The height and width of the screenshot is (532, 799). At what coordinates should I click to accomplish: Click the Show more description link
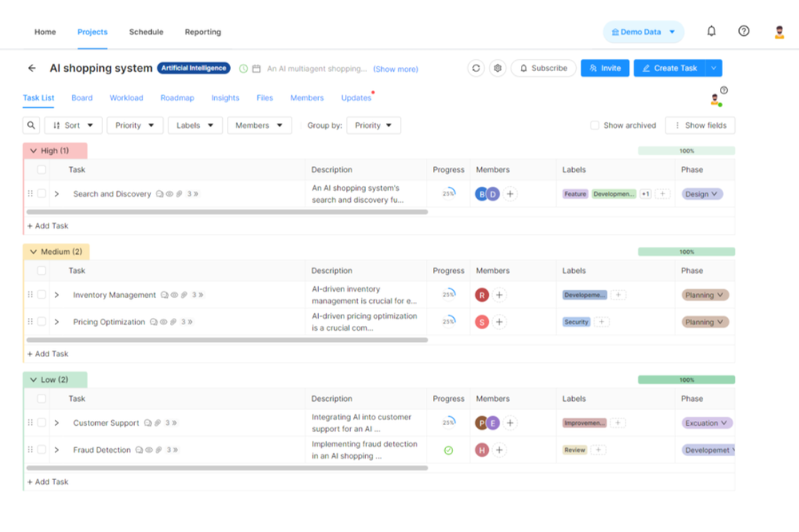(x=396, y=69)
